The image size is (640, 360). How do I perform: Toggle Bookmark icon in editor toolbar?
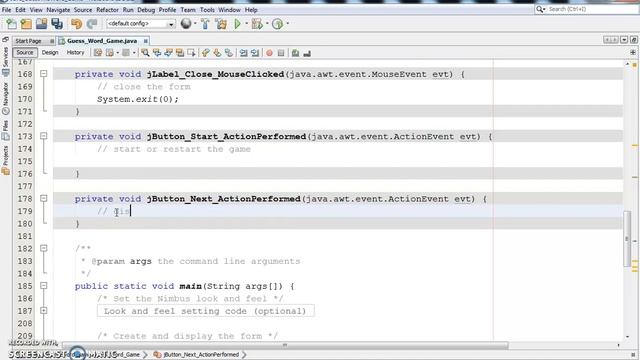click(229, 53)
